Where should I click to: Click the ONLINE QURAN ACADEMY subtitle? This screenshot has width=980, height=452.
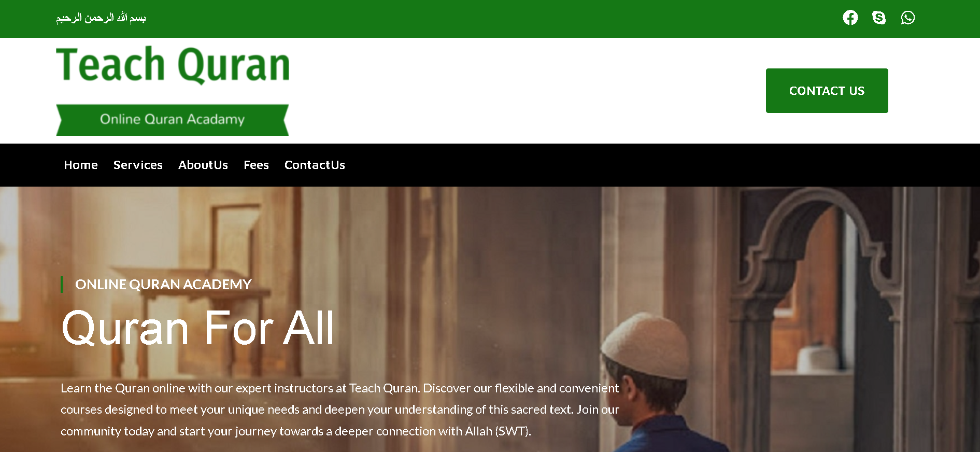(x=163, y=284)
